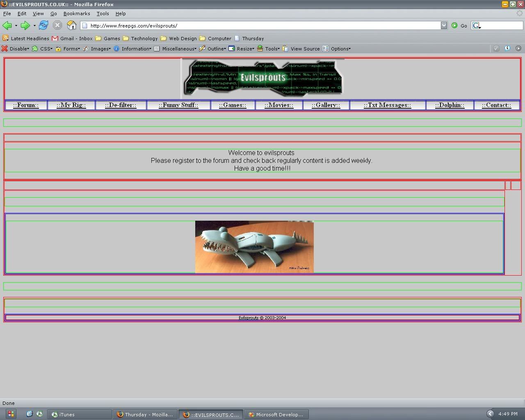Viewport: 525px width, 420px height.
Task: Open the Tools menu in the menu bar
Action: coord(103,14)
